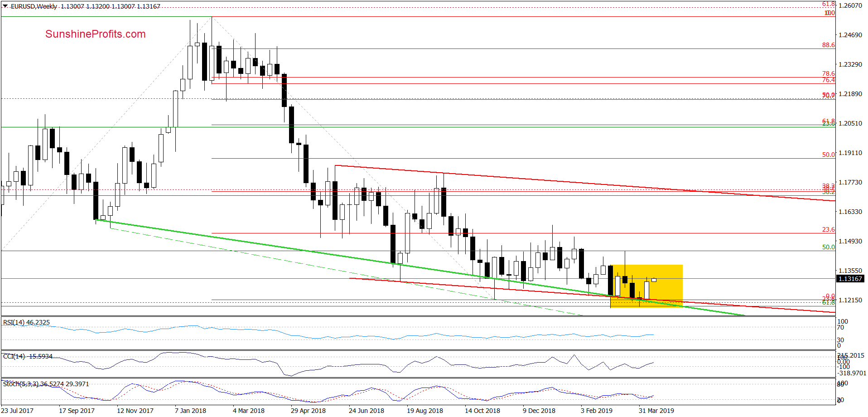Select the red 23.6 label near 1.14930
868x417 pixels.
[828, 229]
